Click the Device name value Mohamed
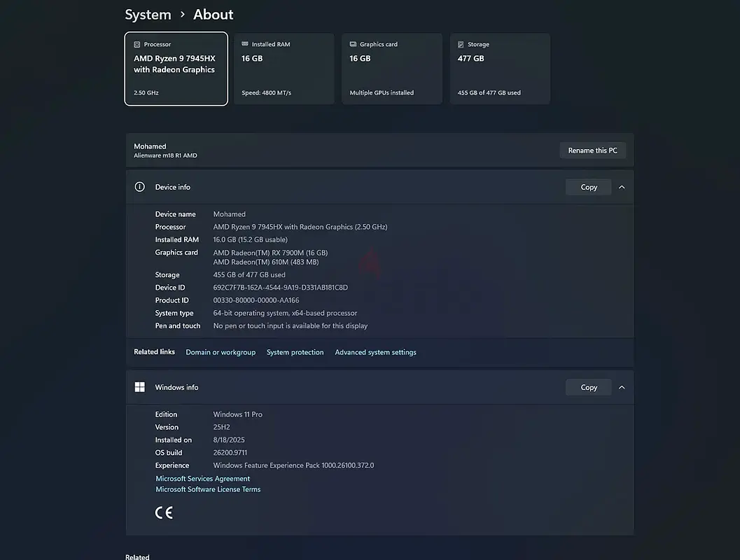This screenshot has width=740, height=560. point(229,214)
